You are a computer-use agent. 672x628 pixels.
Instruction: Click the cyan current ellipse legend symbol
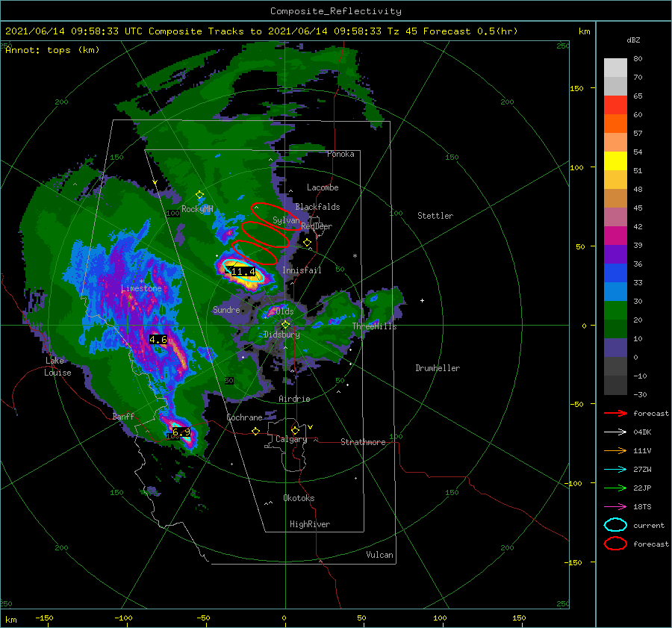[x=615, y=525]
